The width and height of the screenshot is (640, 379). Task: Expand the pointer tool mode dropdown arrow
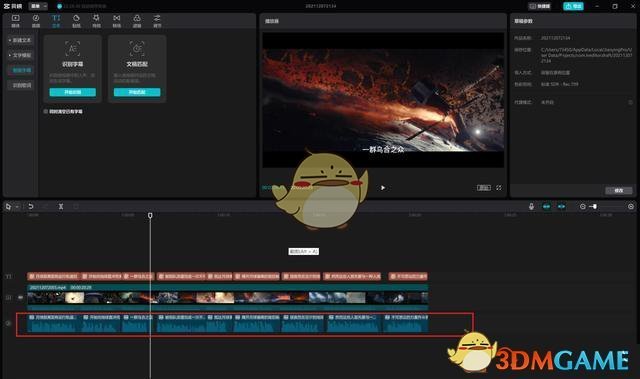click(x=17, y=207)
